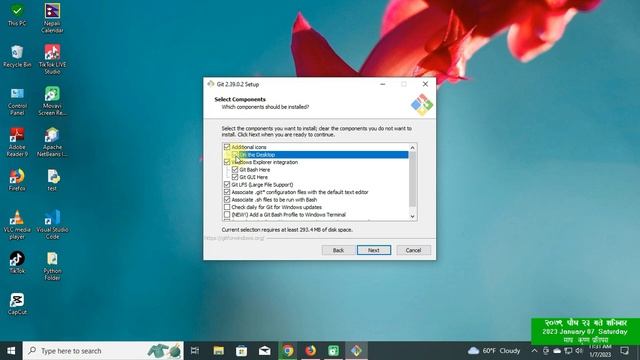Toggle associate .sh files with Bash checkbox
Screen dimensions: 640x360
[x=227, y=200]
